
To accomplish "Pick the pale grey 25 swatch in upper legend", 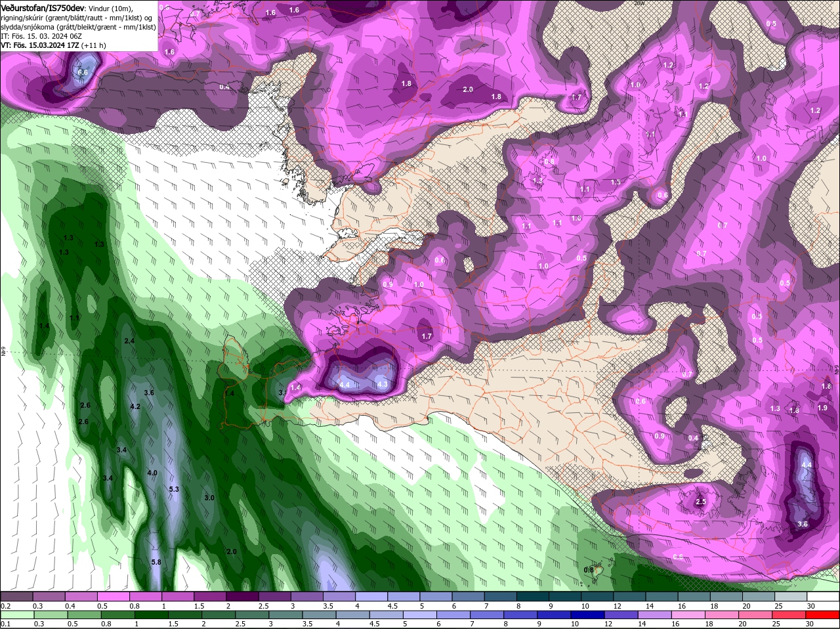I will click(x=791, y=596).
